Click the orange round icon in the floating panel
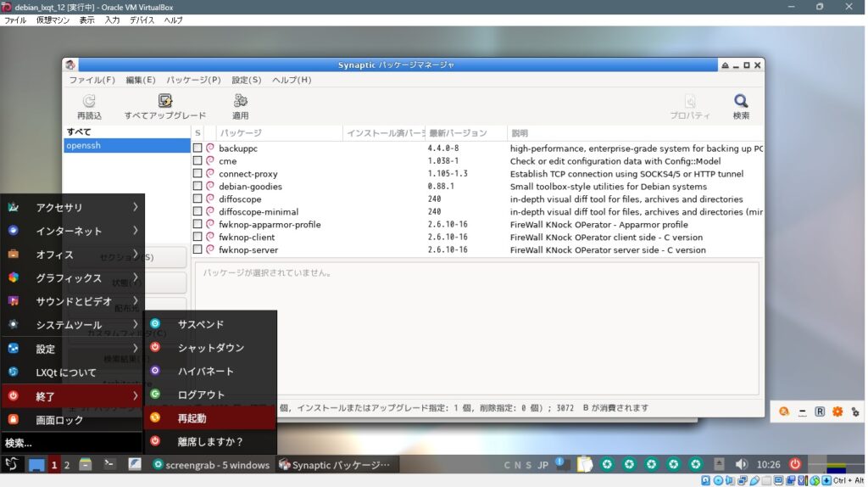 (784, 411)
